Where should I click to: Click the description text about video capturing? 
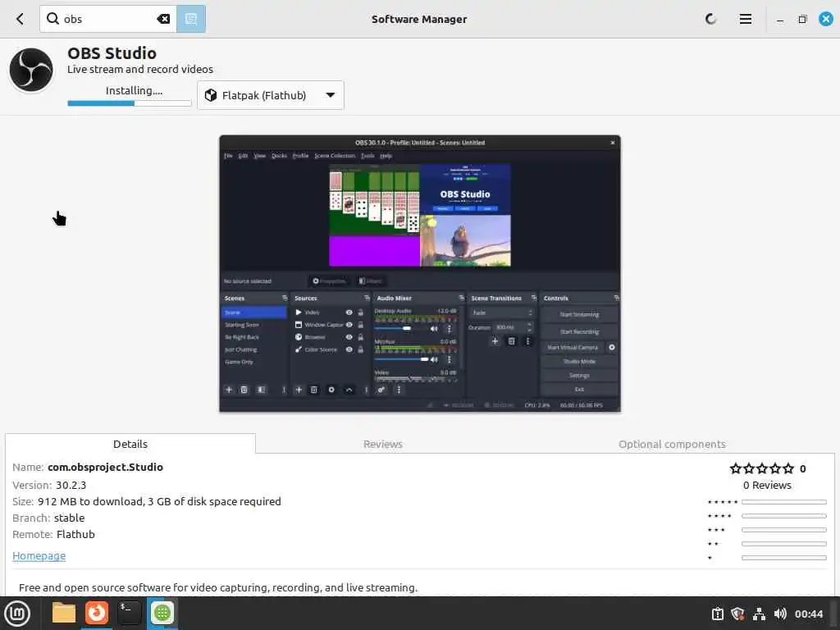click(218, 587)
